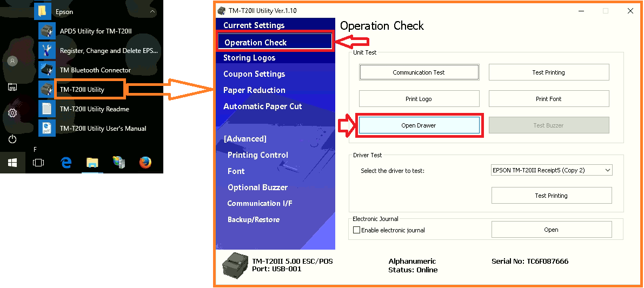Go to Coupon Settings
The image size is (644, 288).
click(254, 74)
